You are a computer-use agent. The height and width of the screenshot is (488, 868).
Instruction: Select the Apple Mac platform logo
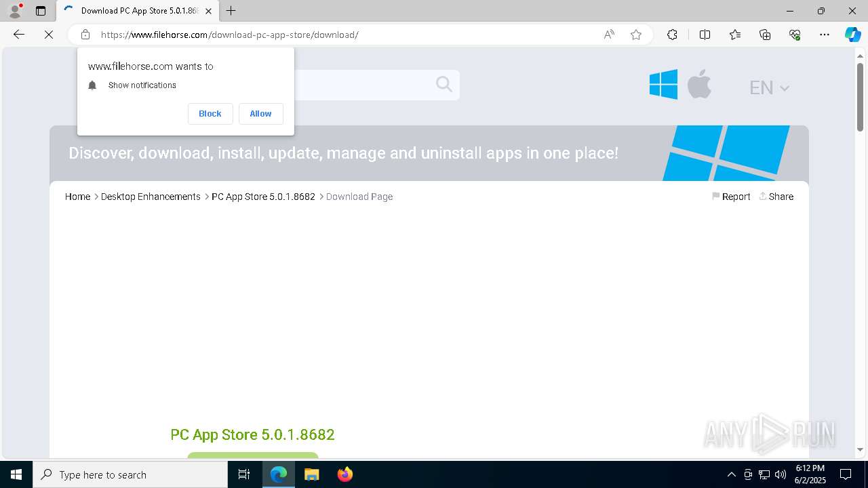click(699, 85)
